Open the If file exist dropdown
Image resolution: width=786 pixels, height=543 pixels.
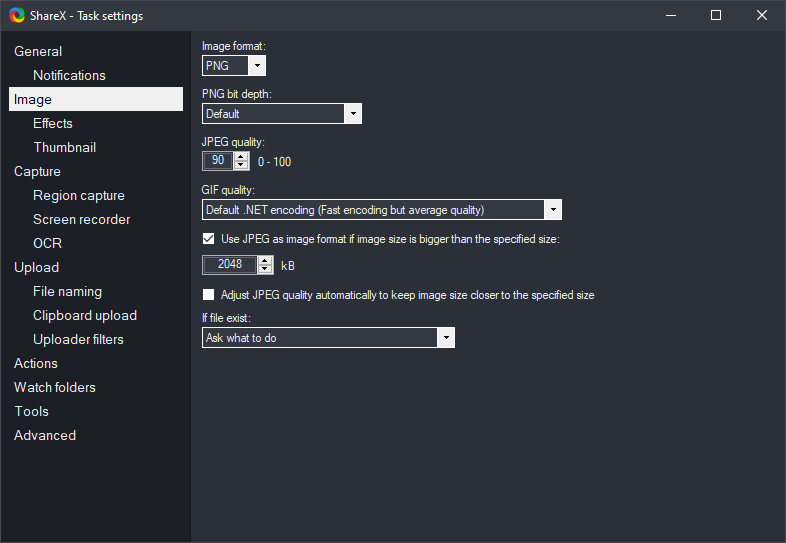445,338
